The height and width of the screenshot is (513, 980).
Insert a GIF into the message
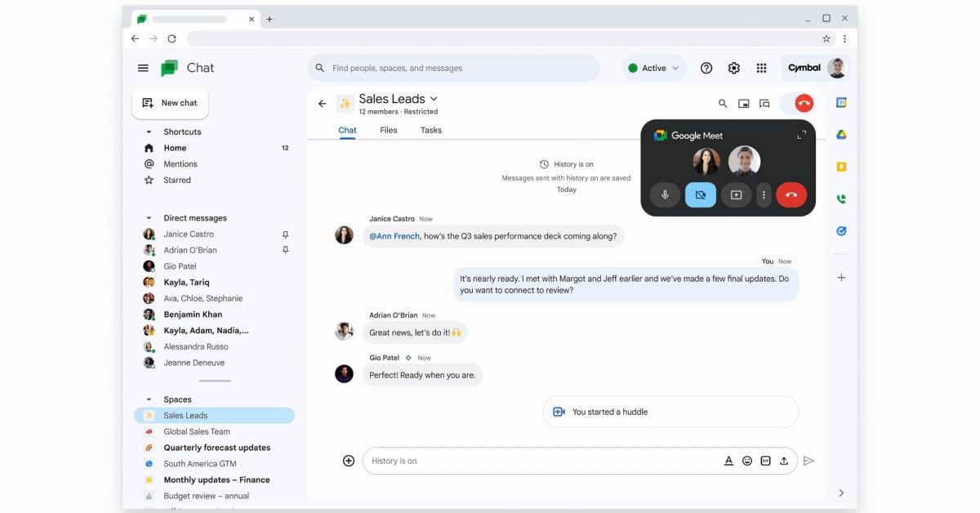(x=765, y=460)
